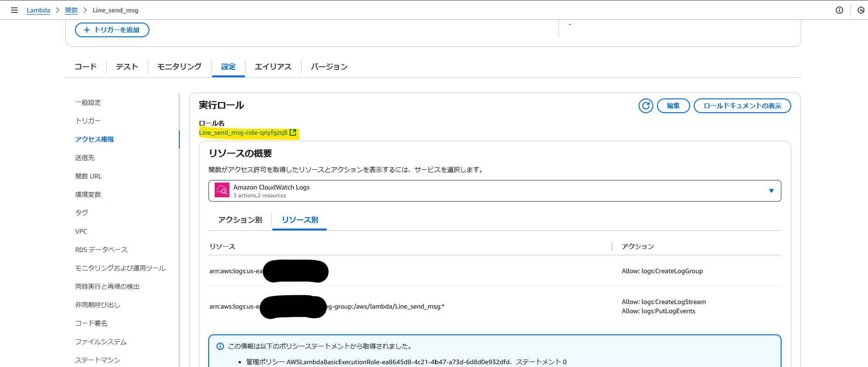Click the 編集 button for execution role
This screenshot has height=367, width=868.
[674, 106]
